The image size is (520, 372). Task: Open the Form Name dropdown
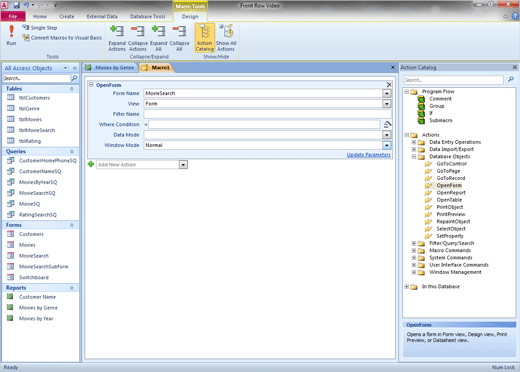[x=386, y=93]
